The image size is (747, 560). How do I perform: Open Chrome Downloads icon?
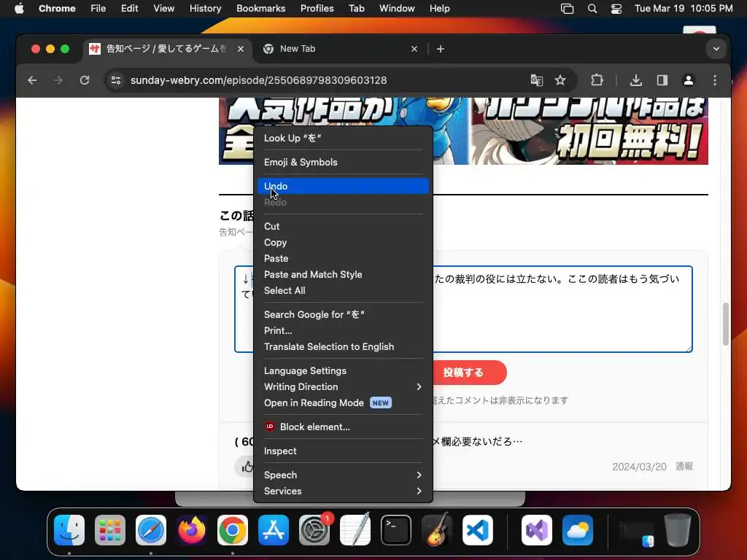tap(635, 80)
